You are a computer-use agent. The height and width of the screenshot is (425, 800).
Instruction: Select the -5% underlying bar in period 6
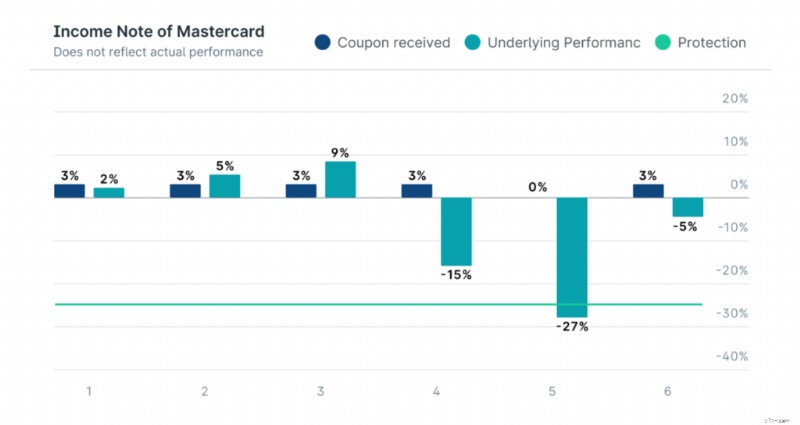[x=688, y=207]
